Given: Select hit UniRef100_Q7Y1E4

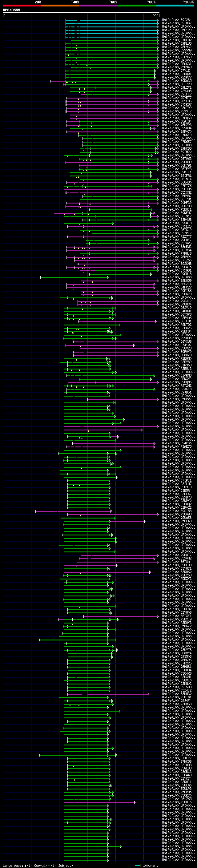Looking at the screenshot, I should (x=176, y=71).
